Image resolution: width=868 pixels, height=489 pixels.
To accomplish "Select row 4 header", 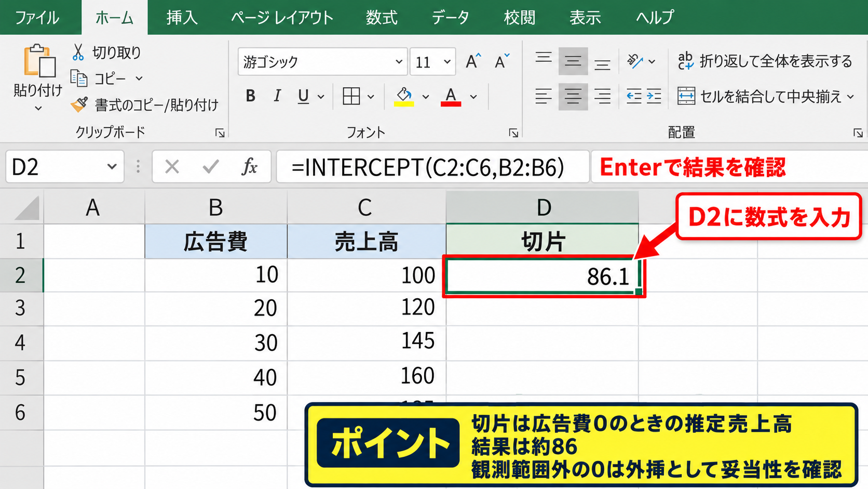I will (x=21, y=343).
